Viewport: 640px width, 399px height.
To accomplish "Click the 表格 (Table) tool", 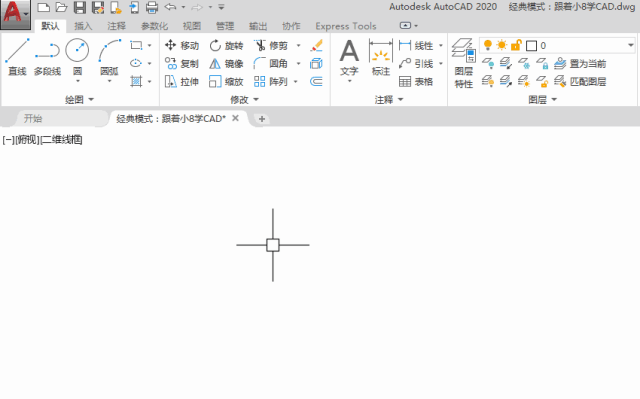I will tap(416, 82).
